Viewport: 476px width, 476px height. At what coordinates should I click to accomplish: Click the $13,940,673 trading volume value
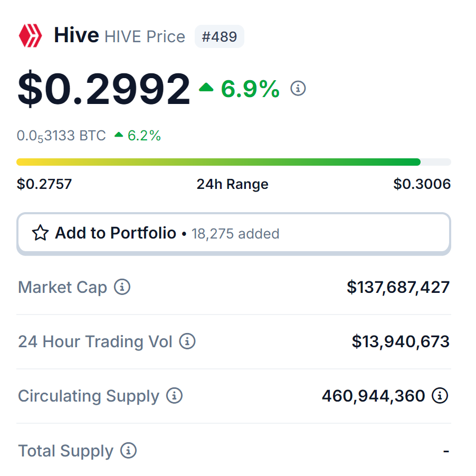pos(401,341)
